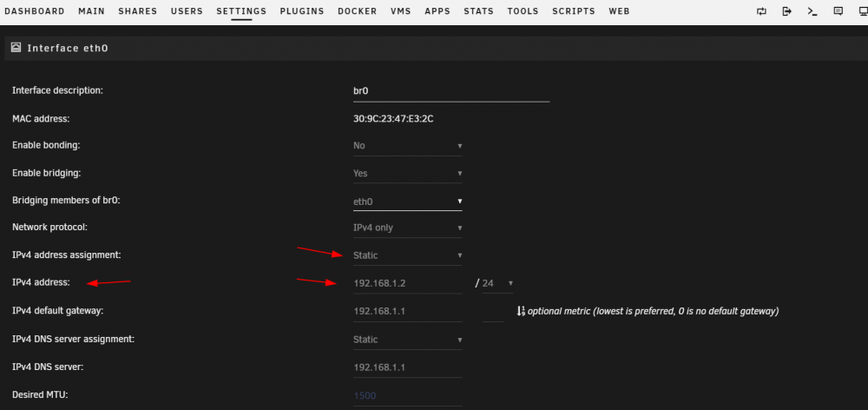Screen dimensions: 868x410
Task: Expand Bridging members of br0 dropdown
Action: [x=407, y=202]
